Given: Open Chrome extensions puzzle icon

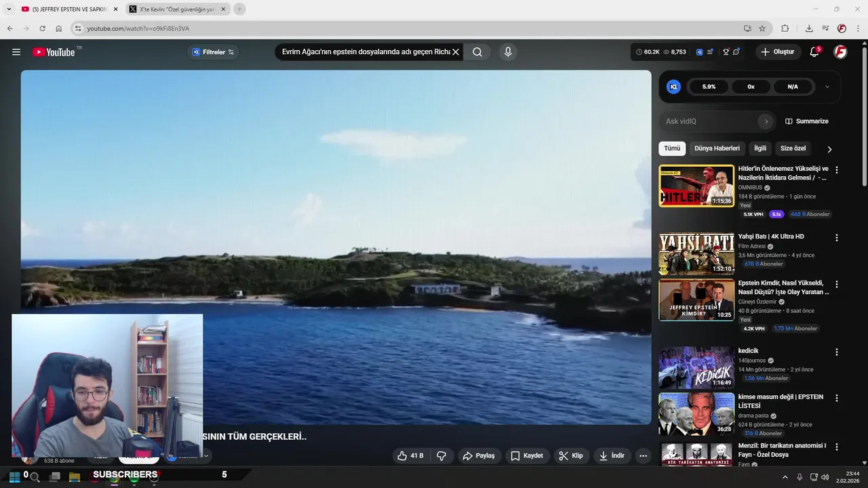Looking at the screenshot, I should tap(785, 28).
